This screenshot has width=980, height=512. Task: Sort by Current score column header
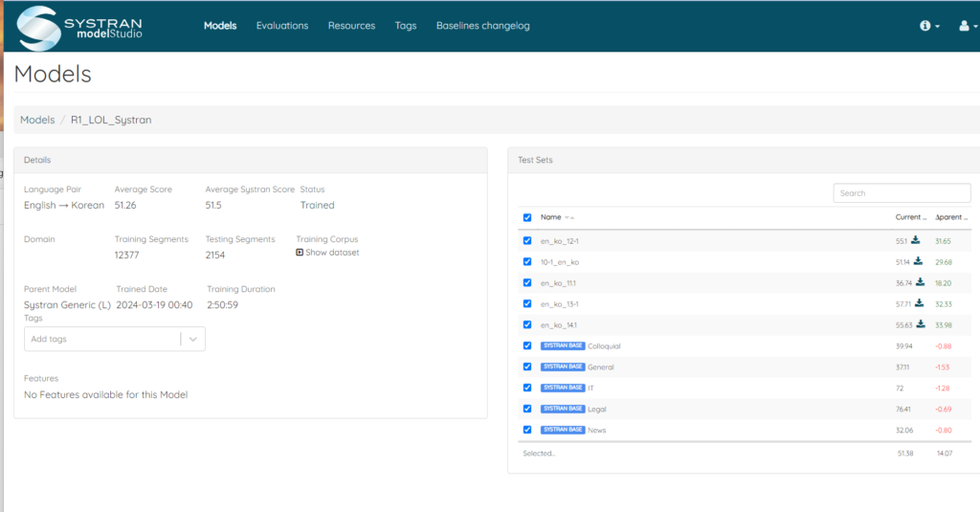coord(910,217)
